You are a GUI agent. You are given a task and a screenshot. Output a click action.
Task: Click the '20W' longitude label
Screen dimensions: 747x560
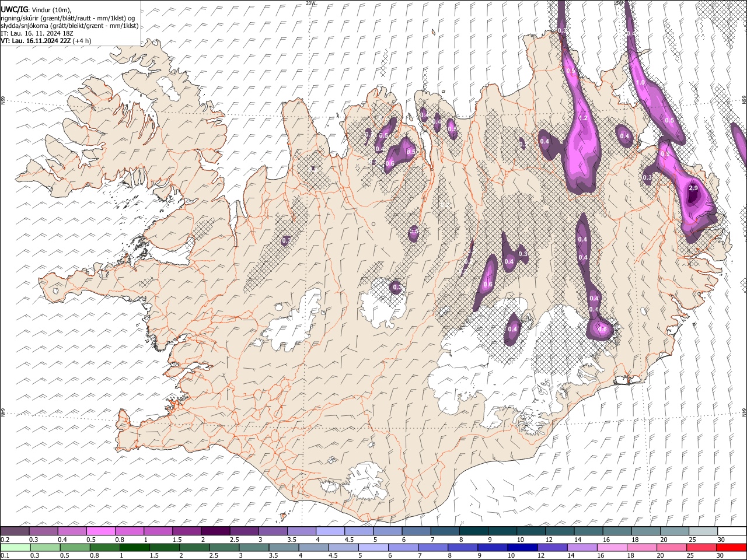pyautogui.click(x=310, y=3)
